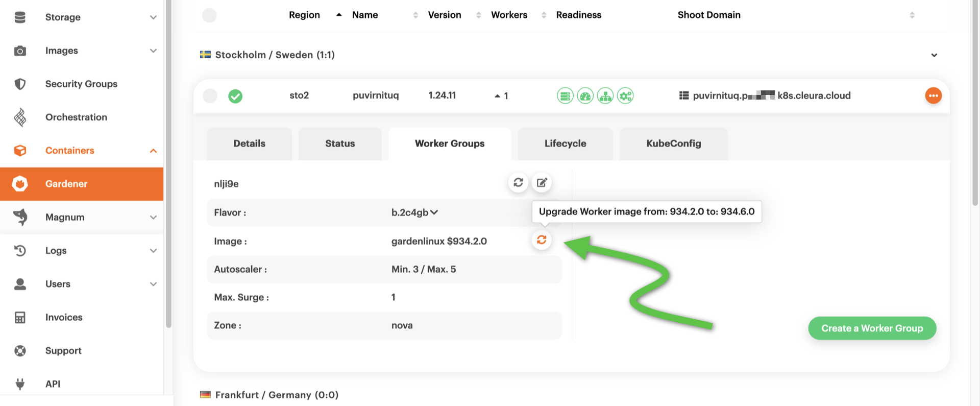Click the first green readiness status icon

pos(565,95)
